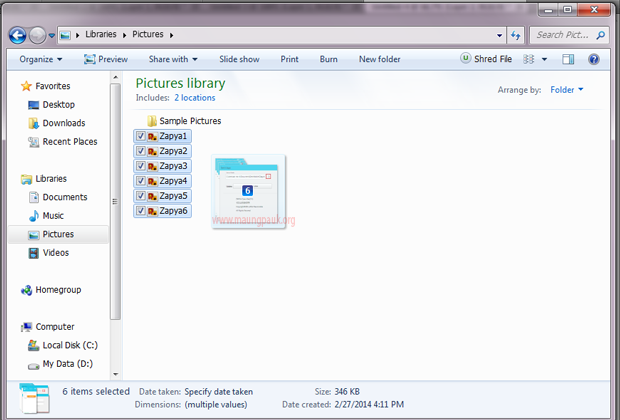The height and width of the screenshot is (420, 620).
Task: Uncheck the Zapya6 checkbox
Action: click(140, 211)
